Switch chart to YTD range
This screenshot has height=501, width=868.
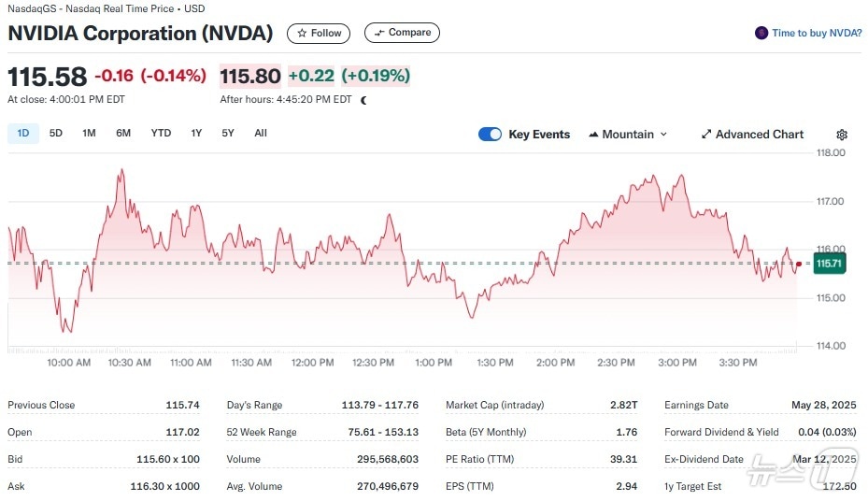(x=161, y=134)
